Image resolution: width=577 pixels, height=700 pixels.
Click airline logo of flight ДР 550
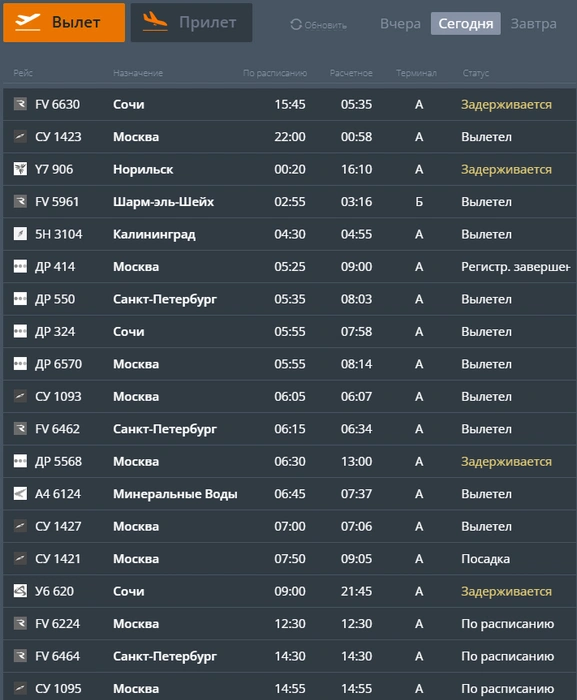[20, 299]
